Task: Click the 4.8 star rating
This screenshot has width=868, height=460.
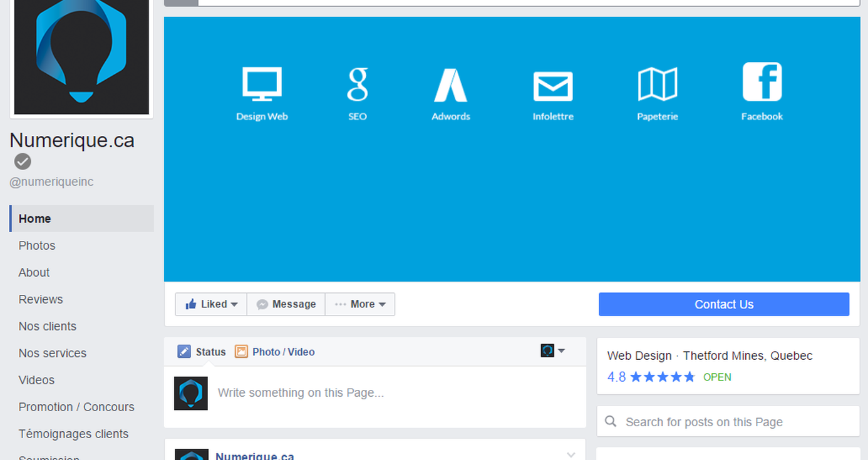Action: [x=651, y=377]
